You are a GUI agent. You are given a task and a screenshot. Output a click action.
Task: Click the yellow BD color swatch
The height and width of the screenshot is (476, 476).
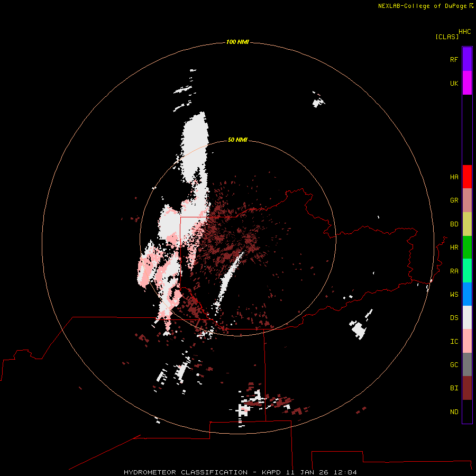coord(467,224)
